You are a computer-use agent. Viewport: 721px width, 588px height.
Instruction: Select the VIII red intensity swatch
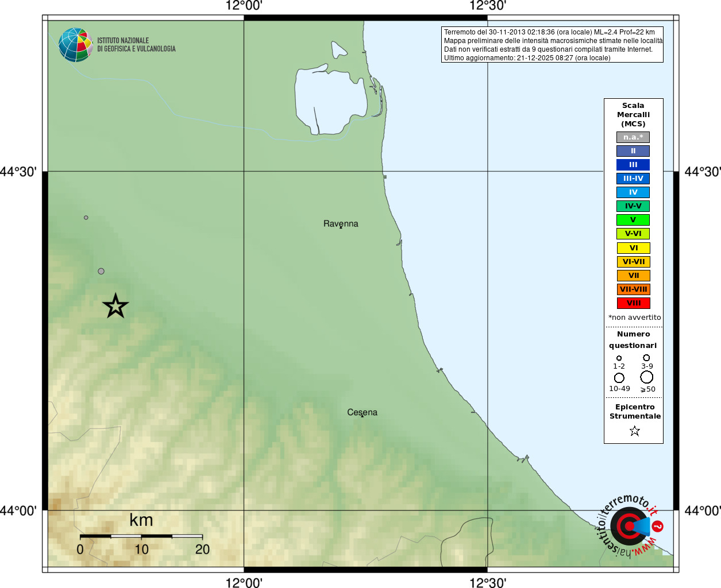634,303
